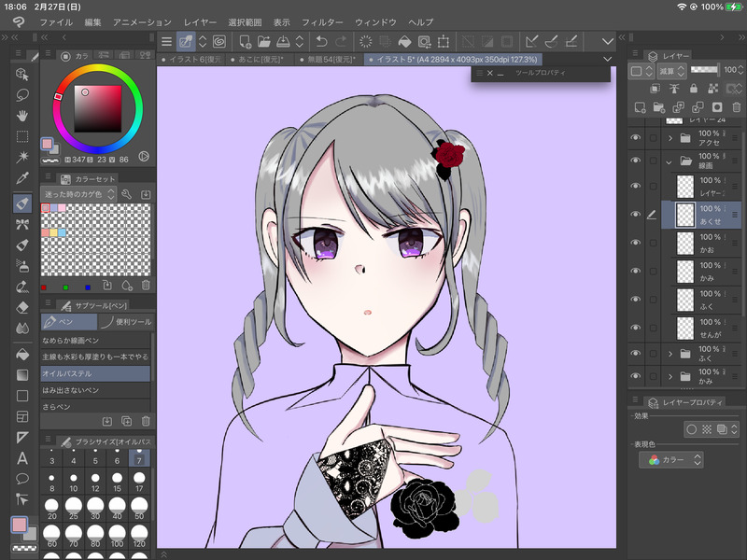Expand the かみ folder at bottom
747x560 pixels.
[669, 376]
